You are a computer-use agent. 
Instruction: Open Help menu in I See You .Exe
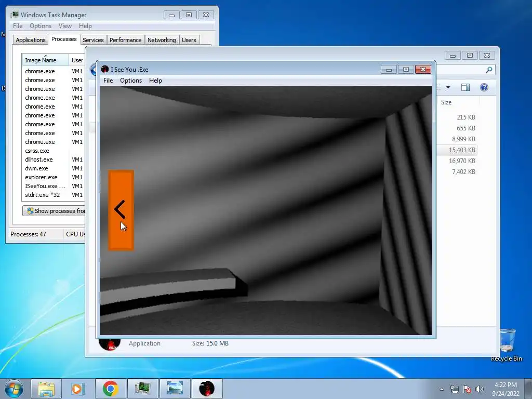[x=155, y=81]
